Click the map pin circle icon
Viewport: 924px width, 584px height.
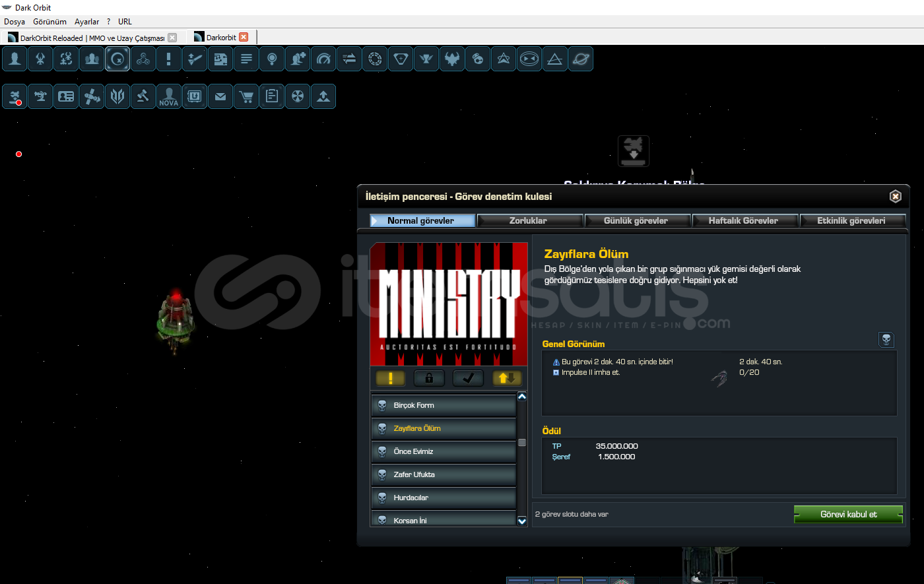(272, 59)
